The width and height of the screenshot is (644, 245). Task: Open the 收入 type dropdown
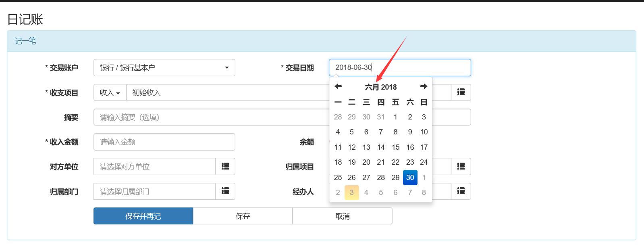(x=110, y=92)
